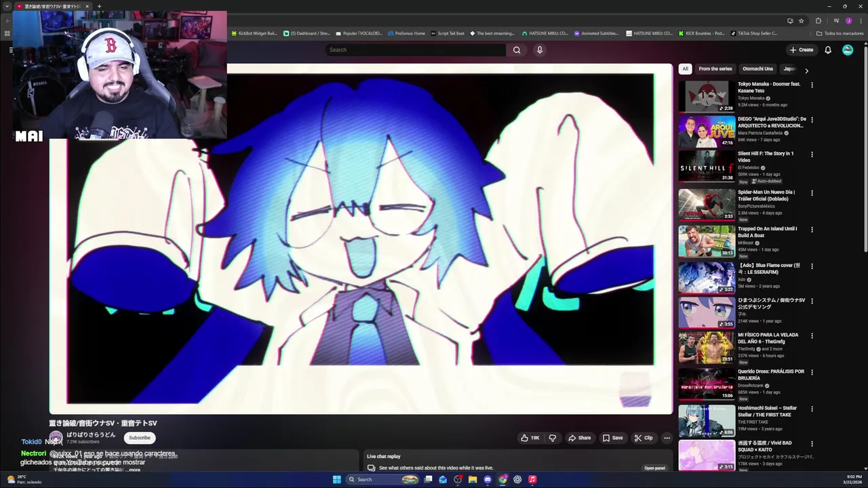Save the video to a playlist
Screen dimensions: 868x488
coord(612,438)
